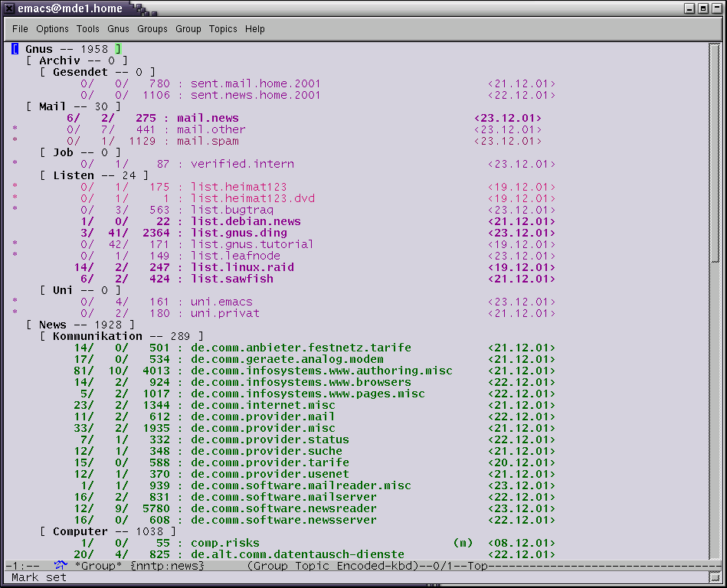Select the de.comm.anbieter.festnetz.tarife group
The width and height of the screenshot is (727, 588).
click(x=301, y=348)
